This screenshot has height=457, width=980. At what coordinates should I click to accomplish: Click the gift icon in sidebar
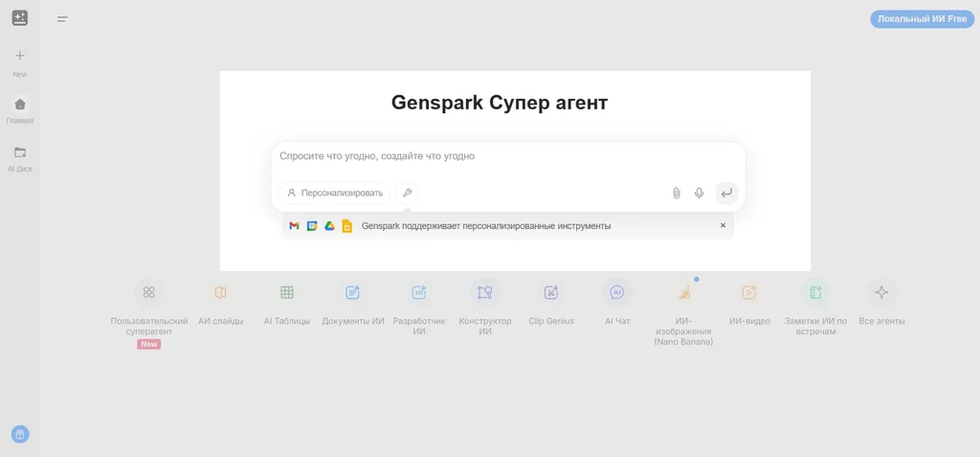[20, 434]
